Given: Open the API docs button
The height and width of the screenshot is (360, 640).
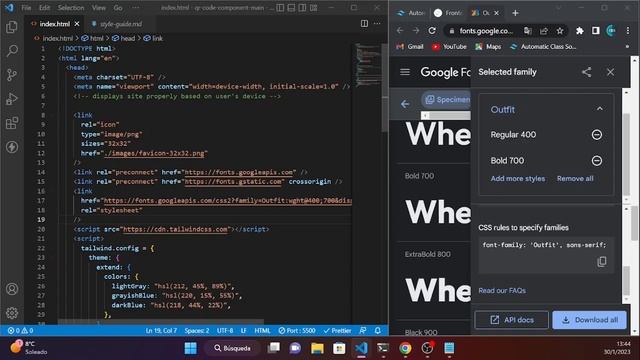Looking at the screenshot, I should (511, 320).
